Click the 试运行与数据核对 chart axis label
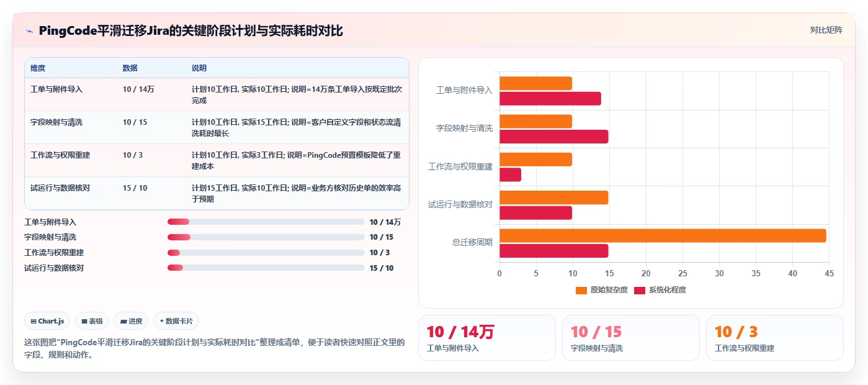868x385 pixels. point(460,204)
